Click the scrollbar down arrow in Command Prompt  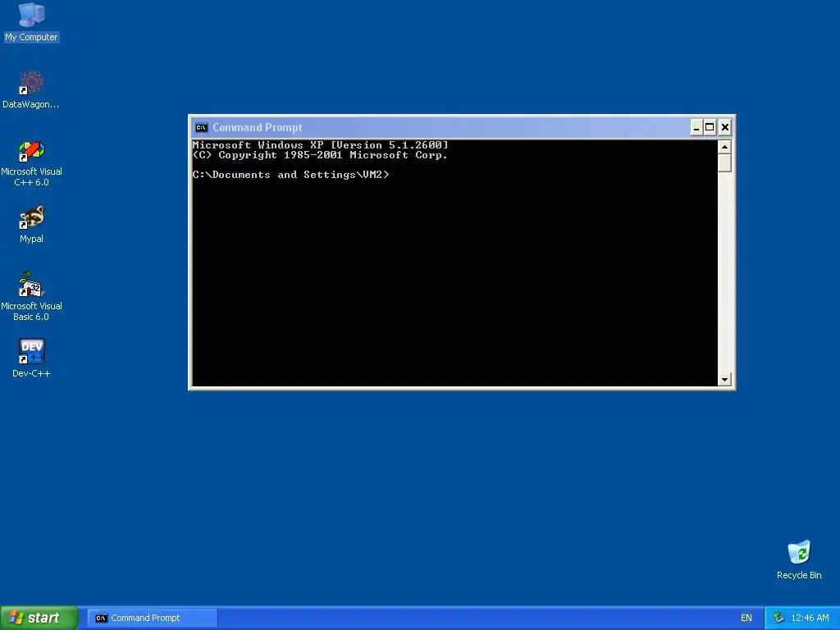724,379
